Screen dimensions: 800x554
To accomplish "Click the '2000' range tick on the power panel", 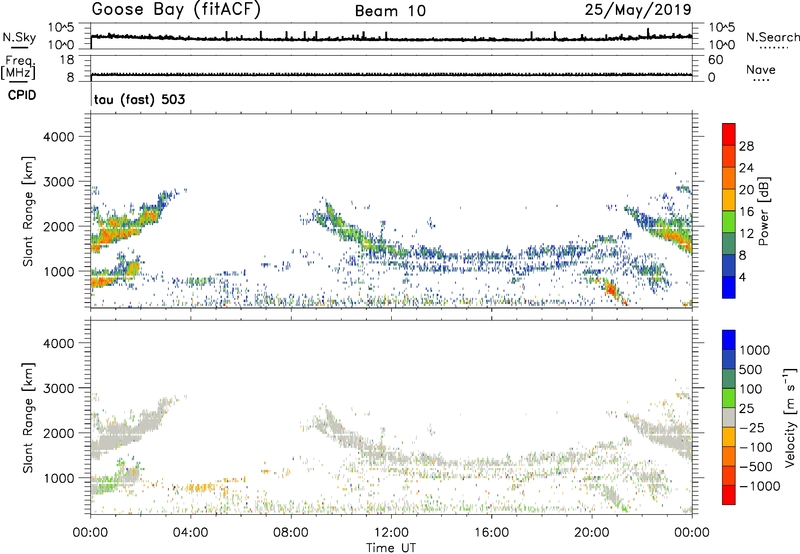I will (x=58, y=226).
